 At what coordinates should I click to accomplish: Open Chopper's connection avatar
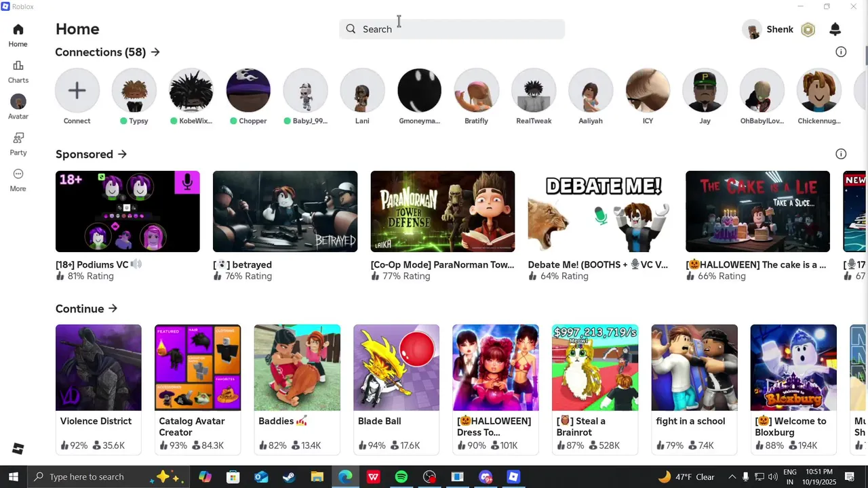(x=248, y=90)
